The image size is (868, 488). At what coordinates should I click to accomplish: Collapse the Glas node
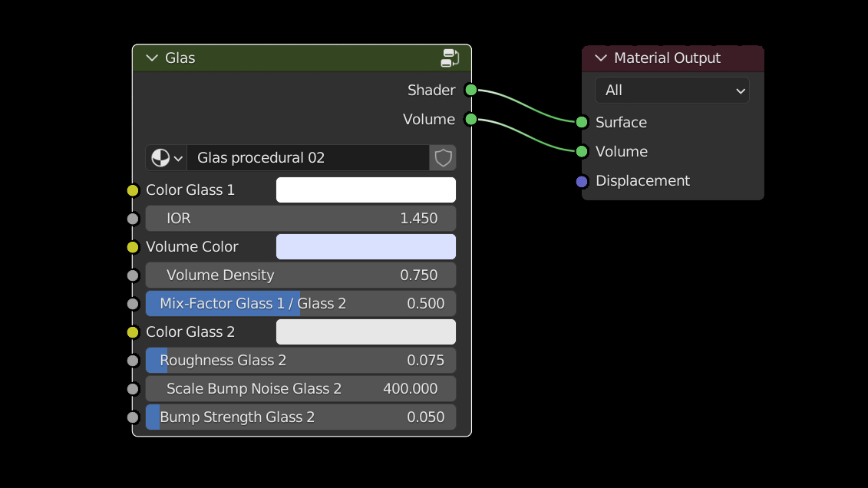[152, 58]
